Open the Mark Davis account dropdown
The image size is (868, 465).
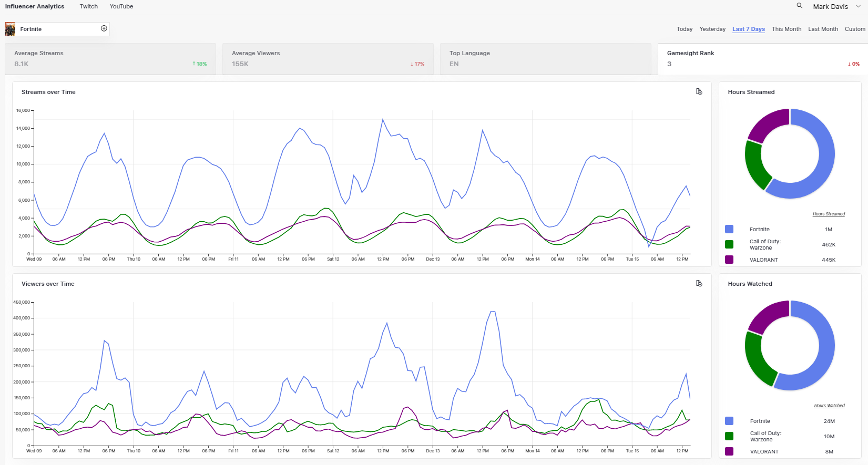(837, 6)
